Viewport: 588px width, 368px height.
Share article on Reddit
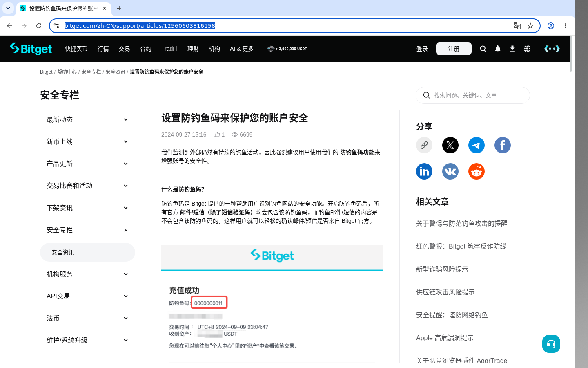(477, 171)
